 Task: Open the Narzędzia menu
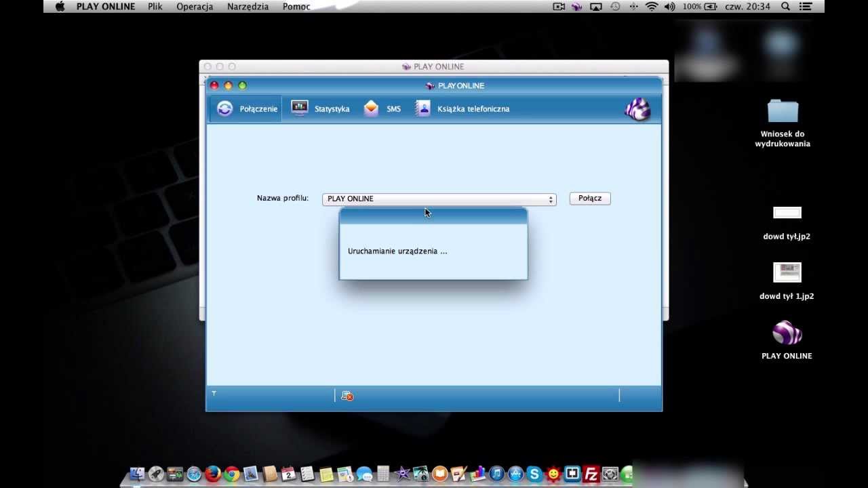point(248,7)
